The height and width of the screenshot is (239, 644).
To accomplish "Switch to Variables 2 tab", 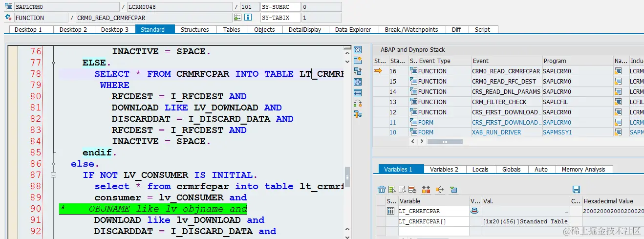I will 444,169.
